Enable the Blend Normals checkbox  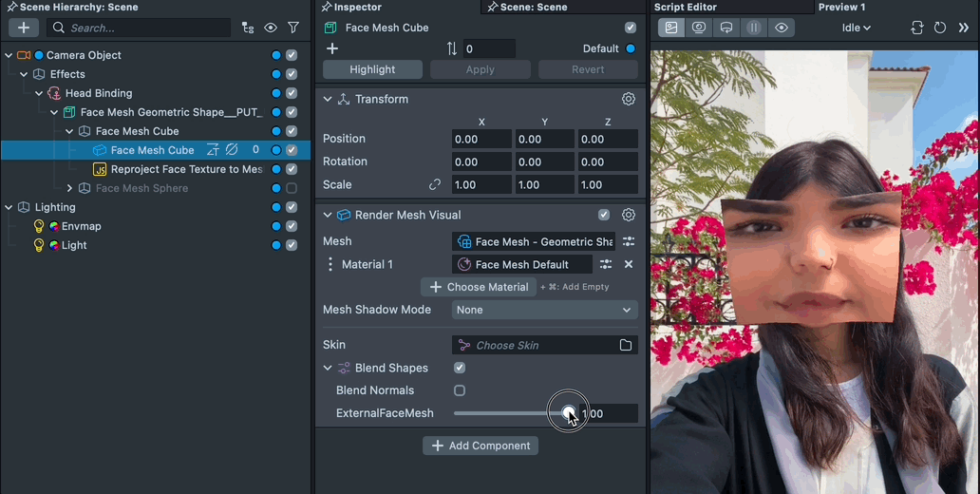[x=460, y=390]
